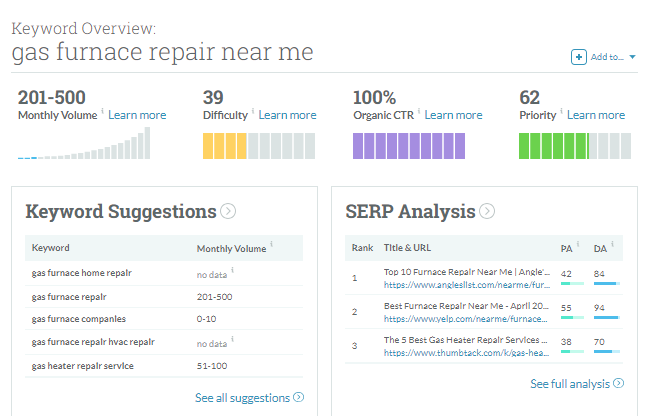
Task: Click the Title & URL column header
Action: coord(407,248)
